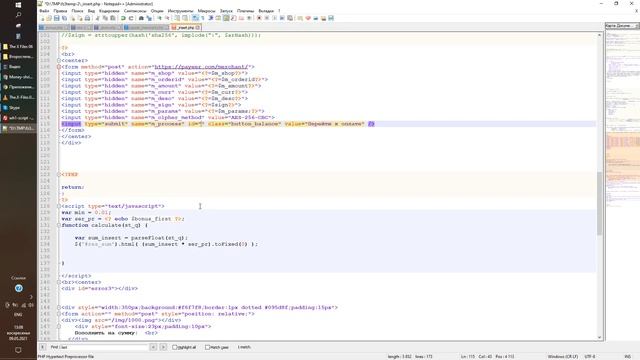Screen dimensions: 640x360
Task: Click the Cut toolbar icon
Action: point(98,18)
